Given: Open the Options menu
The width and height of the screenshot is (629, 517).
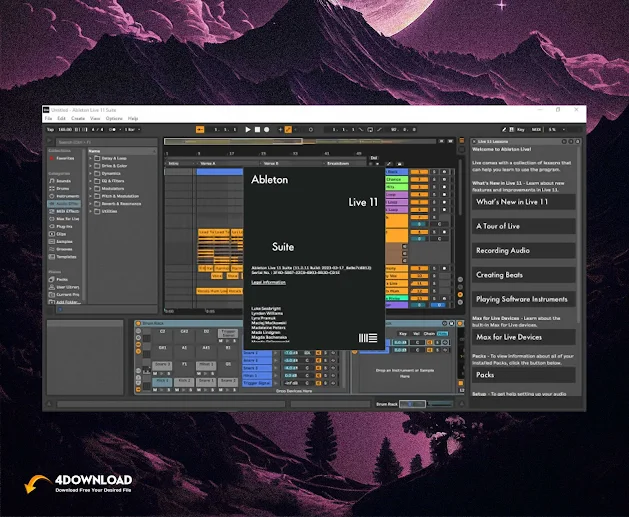Looking at the screenshot, I should pyautogui.click(x=114, y=118).
